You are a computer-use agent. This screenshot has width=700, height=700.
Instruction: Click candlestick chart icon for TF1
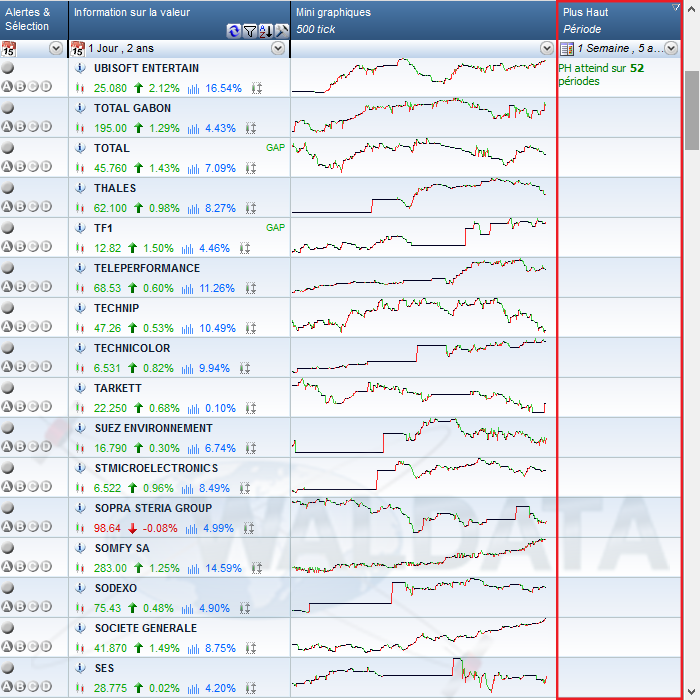80,248
